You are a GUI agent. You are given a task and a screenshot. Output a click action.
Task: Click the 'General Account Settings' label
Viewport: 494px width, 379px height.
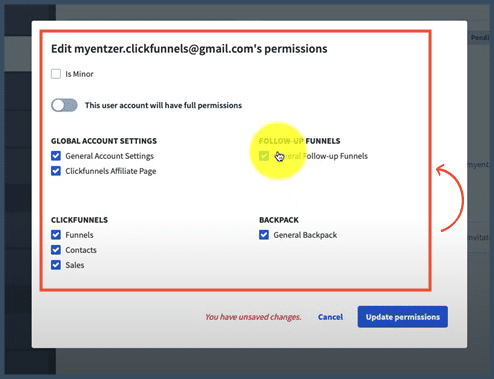(x=110, y=156)
